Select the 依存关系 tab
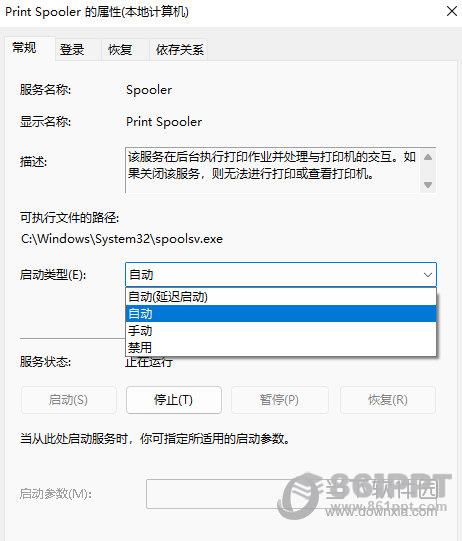Image resolution: width=462 pixels, height=541 pixels. pos(179,50)
